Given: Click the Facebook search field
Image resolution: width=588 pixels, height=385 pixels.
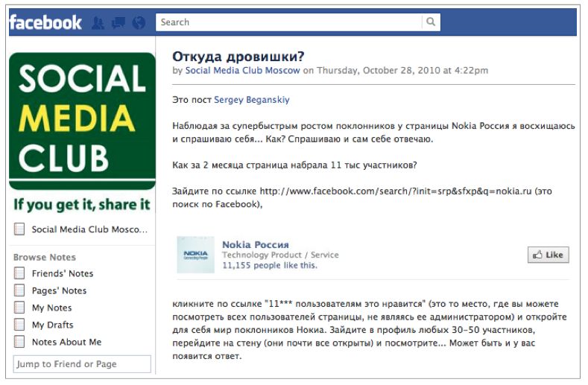Looking at the screenshot, I should click(x=288, y=22).
